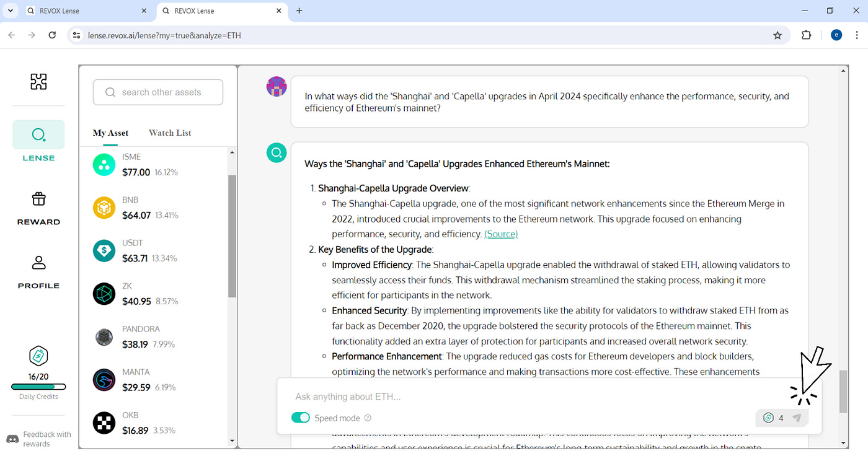
Task: Open the puzzle-piece dashboard icon in sidebar
Action: [x=38, y=81]
